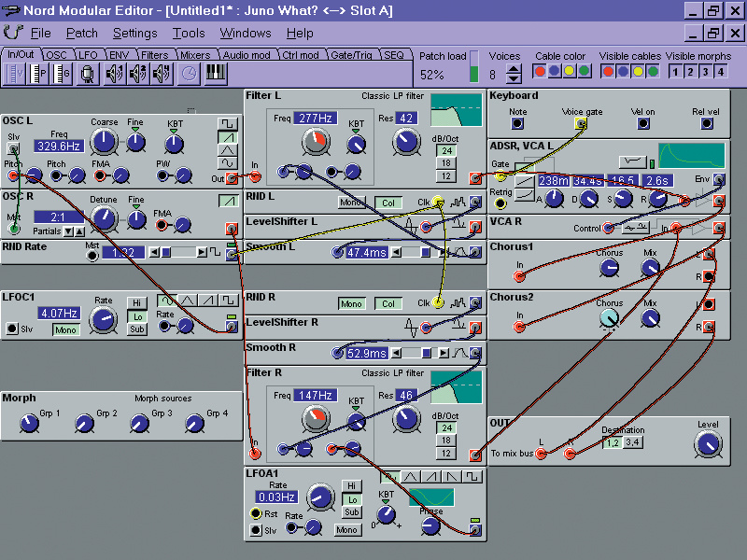Select the keyboard icon in the In/Out toolbar
Image resolution: width=747 pixels, height=560 pixels.
[216, 75]
